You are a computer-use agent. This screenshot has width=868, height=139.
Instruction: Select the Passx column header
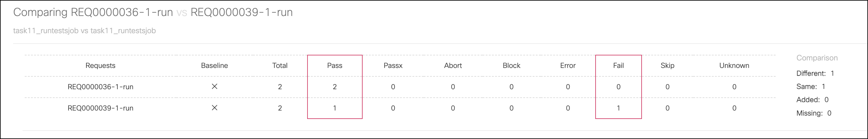click(393, 66)
